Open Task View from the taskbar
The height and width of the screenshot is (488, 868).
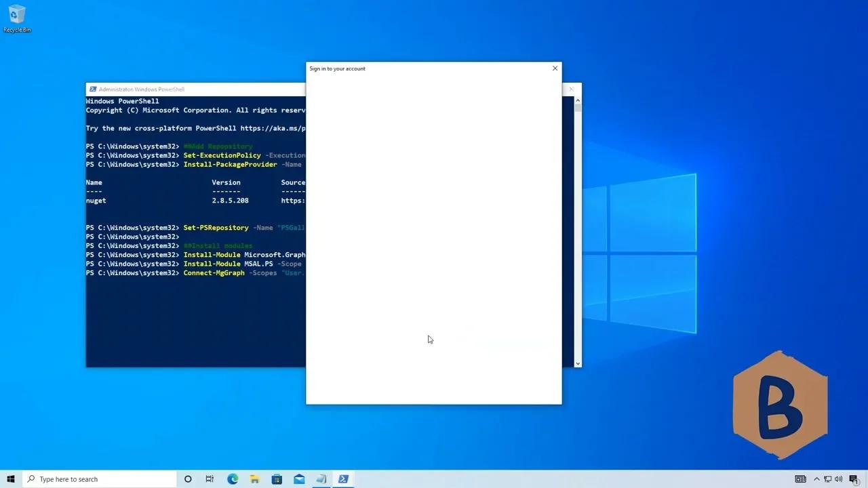click(x=210, y=479)
